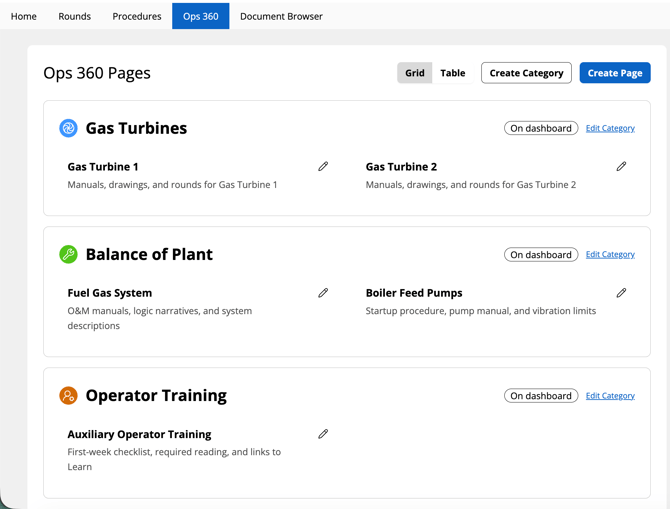Click 'Startup procedure, pump manual, and vibration limits'
The height and width of the screenshot is (509, 670).
coord(481,311)
